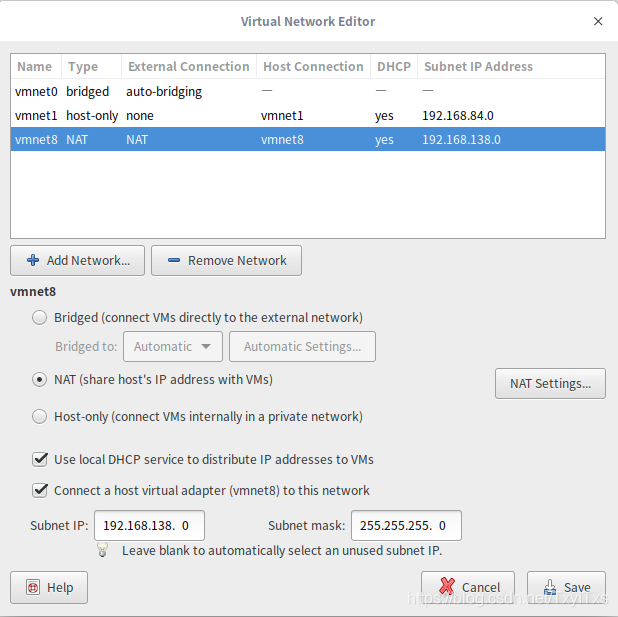Select Bridged network mode radio button
The image size is (618, 617).
[x=39, y=317]
